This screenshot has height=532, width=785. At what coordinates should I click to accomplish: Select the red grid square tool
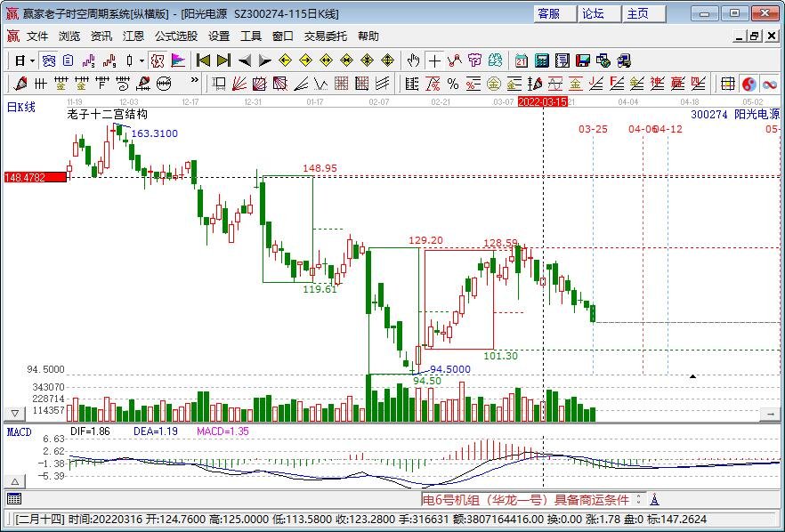coord(342,84)
